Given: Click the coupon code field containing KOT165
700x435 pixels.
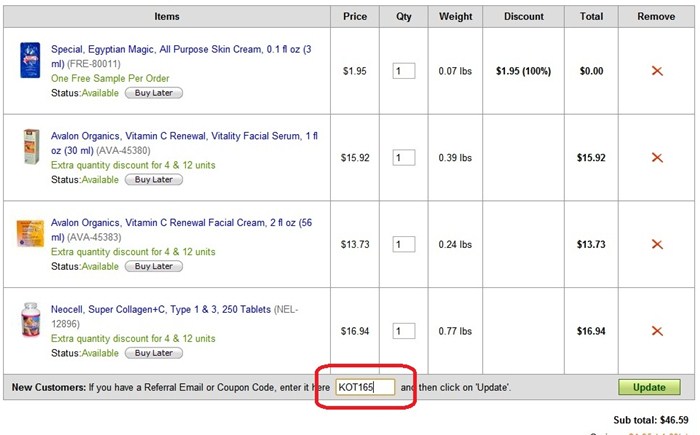Looking at the screenshot, I should point(365,387).
